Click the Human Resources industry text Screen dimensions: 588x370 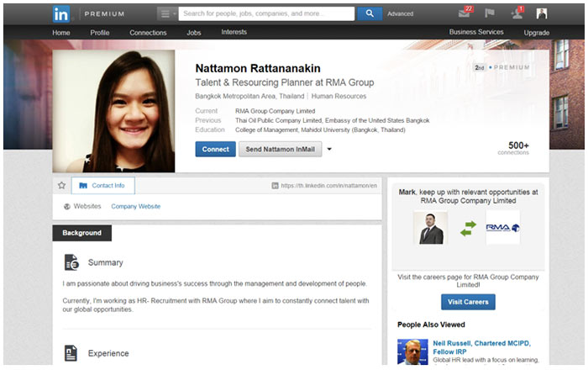coord(339,96)
